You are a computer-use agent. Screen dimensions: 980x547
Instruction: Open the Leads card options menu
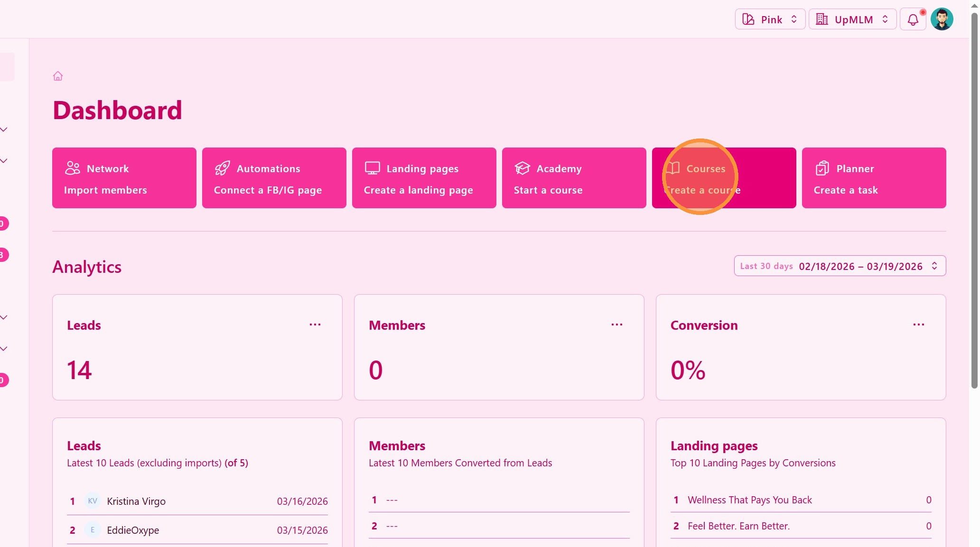315,325
